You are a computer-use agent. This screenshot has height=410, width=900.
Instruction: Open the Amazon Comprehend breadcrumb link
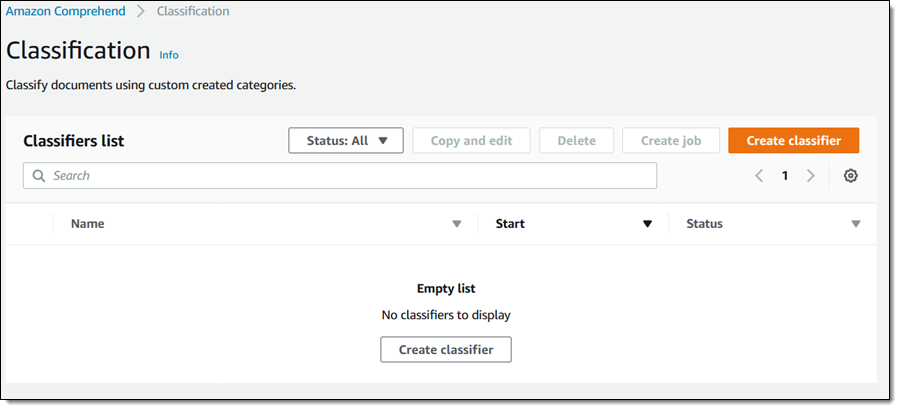(x=66, y=12)
